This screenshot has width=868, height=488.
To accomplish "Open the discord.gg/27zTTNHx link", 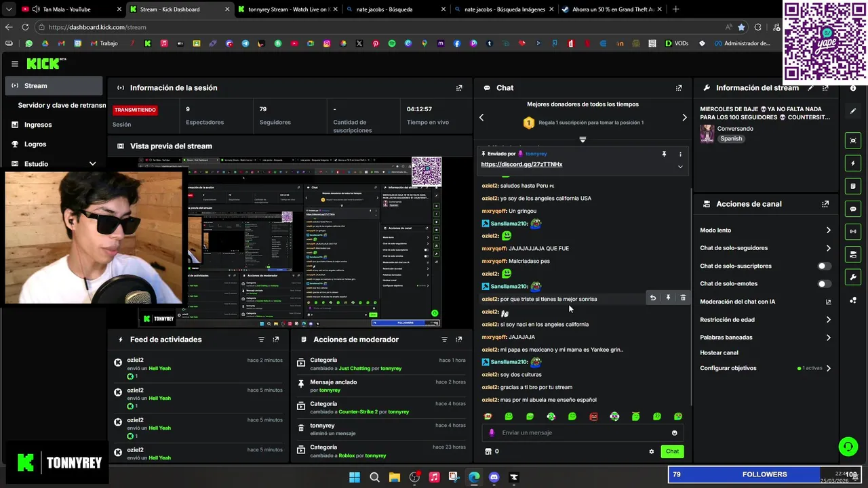I will (x=521, y=165).
